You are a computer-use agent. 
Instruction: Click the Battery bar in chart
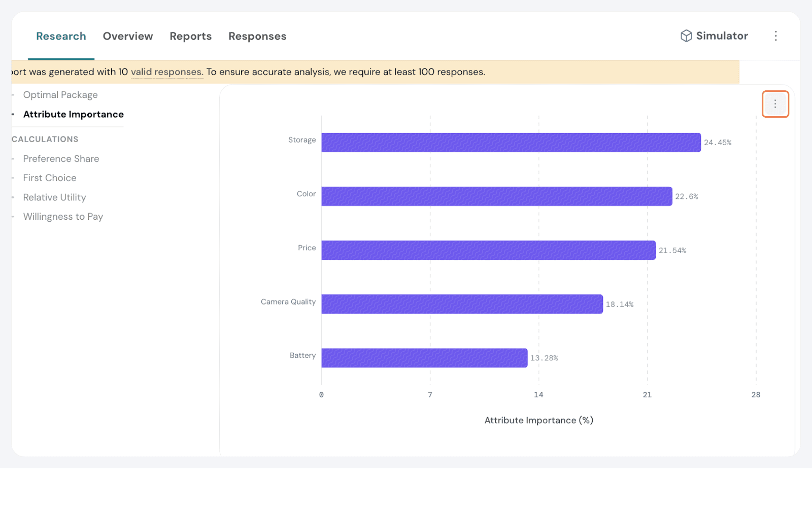click(424, 358)
